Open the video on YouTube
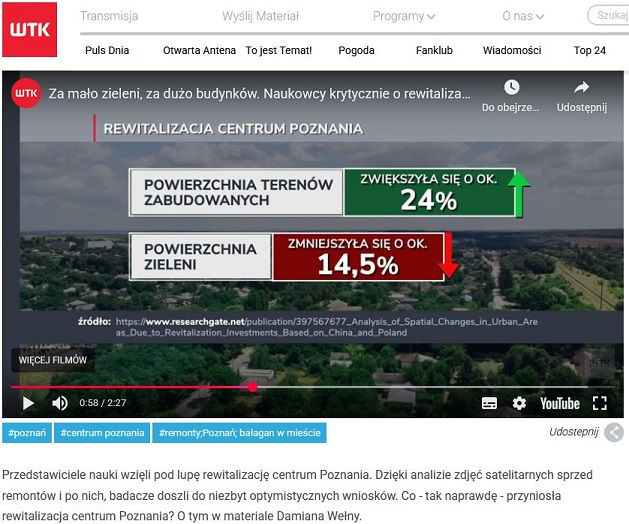 560,403
